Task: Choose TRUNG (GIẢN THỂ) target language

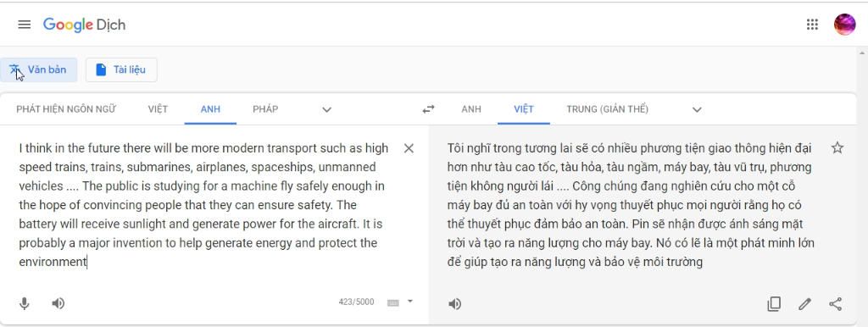Action: pyautogui.click(x=607, y=109)
